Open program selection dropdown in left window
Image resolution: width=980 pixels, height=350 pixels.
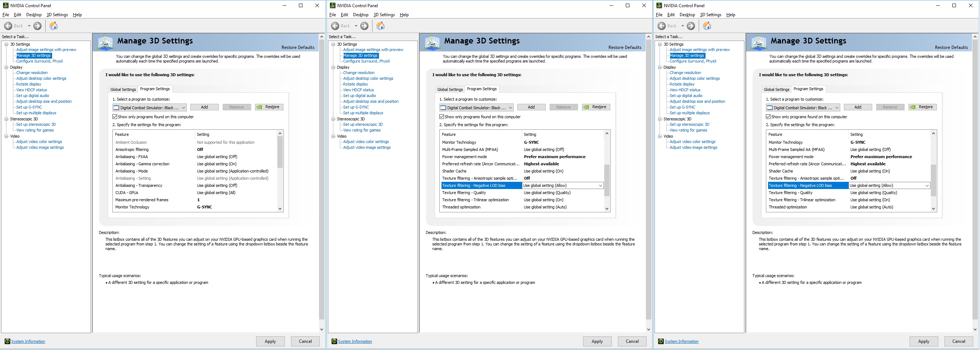click(149, 108)
